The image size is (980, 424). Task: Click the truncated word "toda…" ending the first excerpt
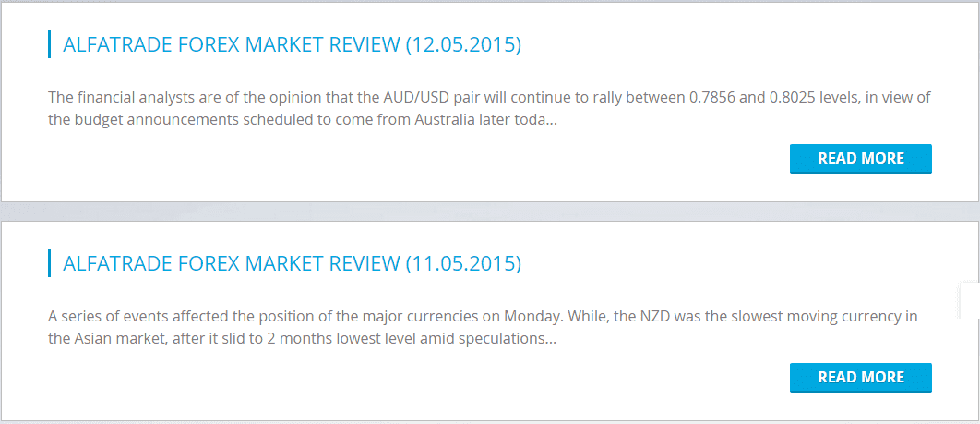pos(538,120)
